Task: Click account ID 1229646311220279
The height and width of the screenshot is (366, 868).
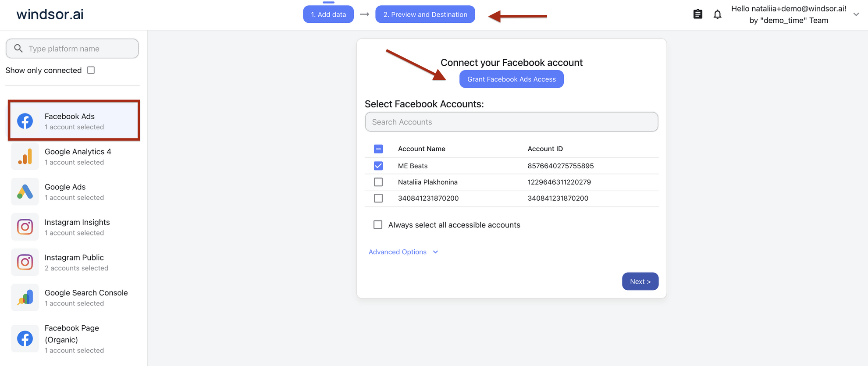Action: point(559,182)
